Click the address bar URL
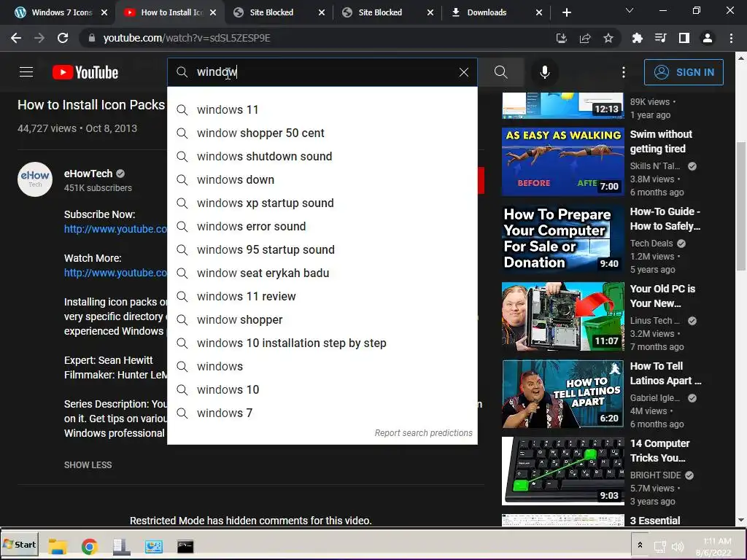The height and width of the screenshot is (560, 747). coord(187,38)
